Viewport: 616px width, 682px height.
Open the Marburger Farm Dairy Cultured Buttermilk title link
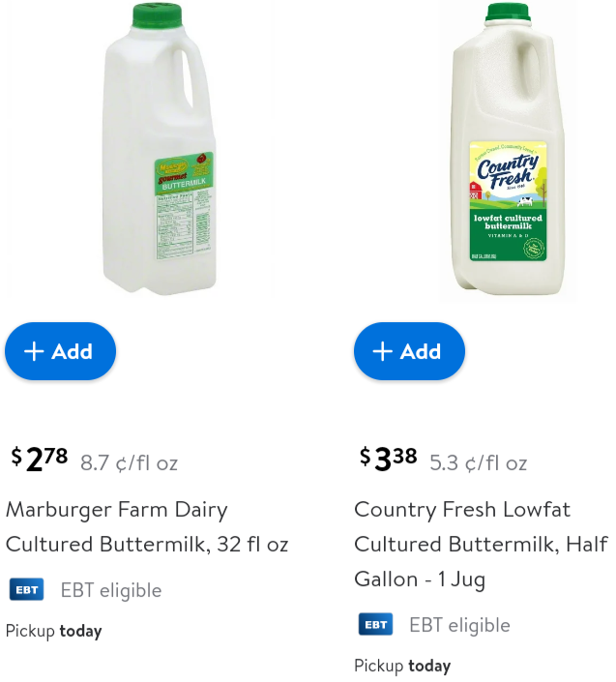[x=147, y=526]
